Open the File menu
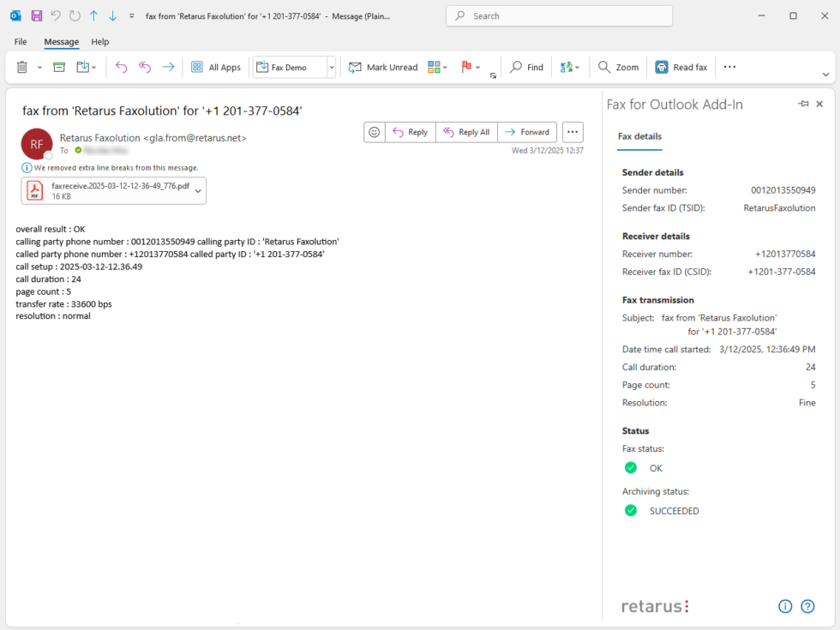The width and height of the screenshot is (840, 630). [x=20, y=41]
